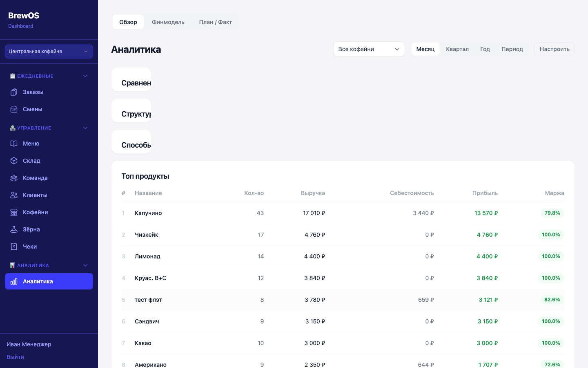This screenshot has height=368, width=588.
Task: Open the Кофейни store icon
Action: pos(14,212)
